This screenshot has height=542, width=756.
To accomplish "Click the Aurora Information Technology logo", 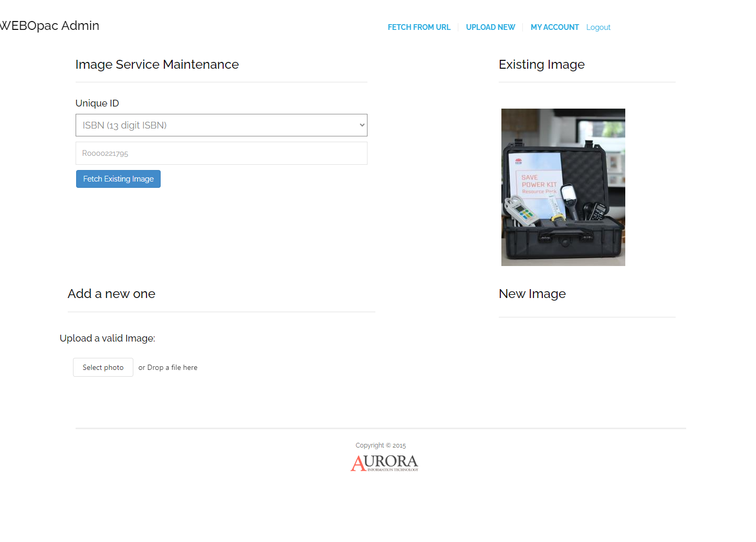I will pos(384,463).
